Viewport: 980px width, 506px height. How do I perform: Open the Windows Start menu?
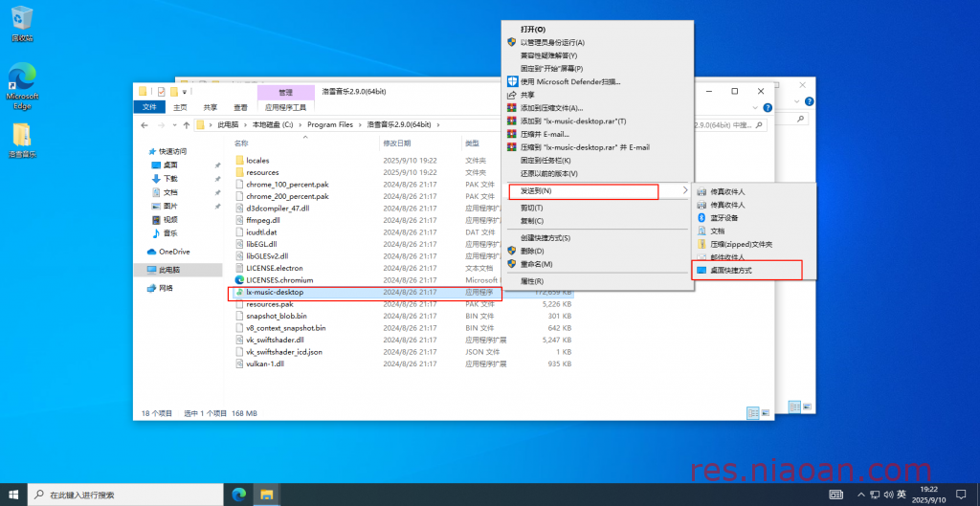13,495
